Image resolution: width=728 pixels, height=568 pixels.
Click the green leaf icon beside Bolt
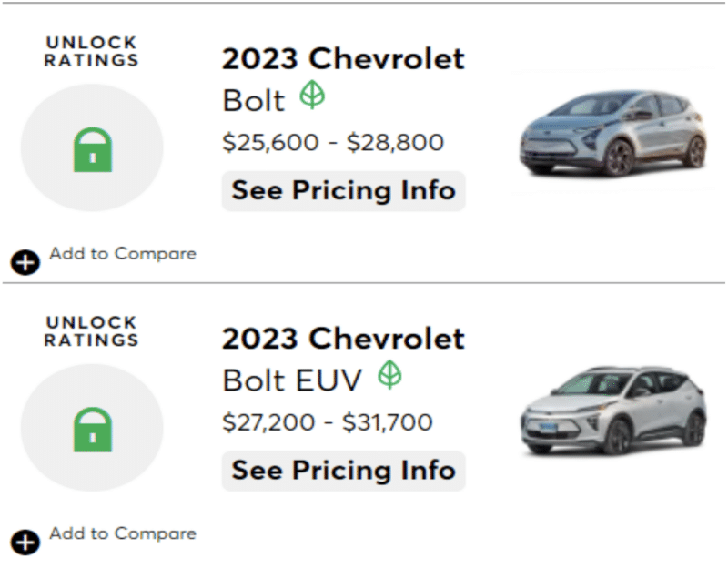(x=312, y=96)
